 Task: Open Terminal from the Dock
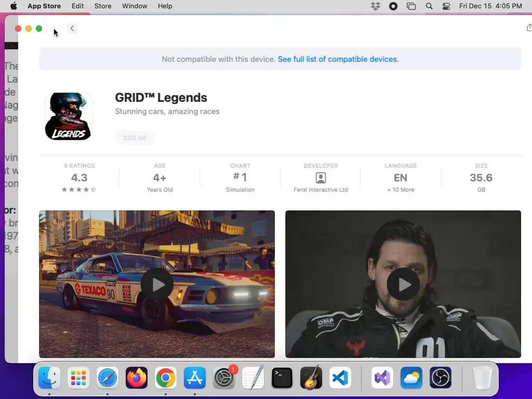[x=282, y=378]
